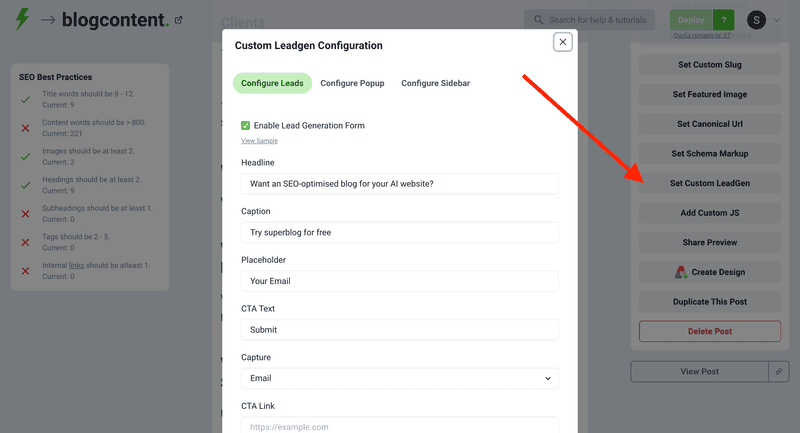The image size is (800, 433).
Task: Open the S user avatar
Action: tap(757, 20)
